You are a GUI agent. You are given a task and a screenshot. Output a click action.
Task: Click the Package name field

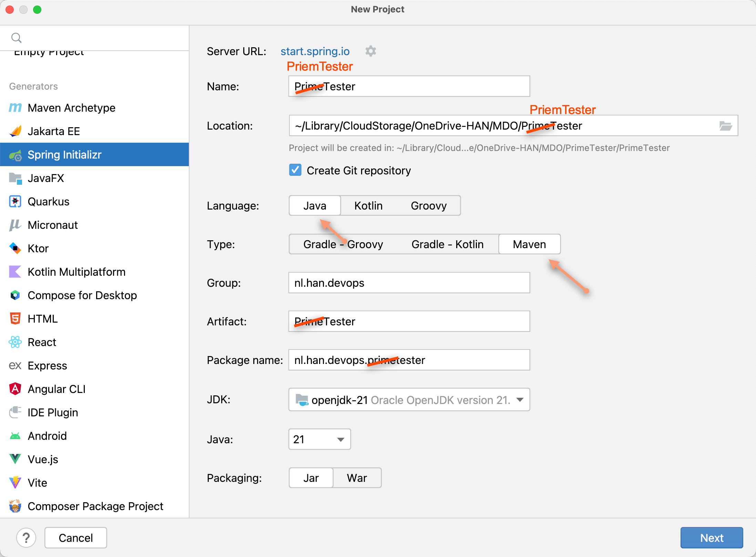tap(409, 360)
